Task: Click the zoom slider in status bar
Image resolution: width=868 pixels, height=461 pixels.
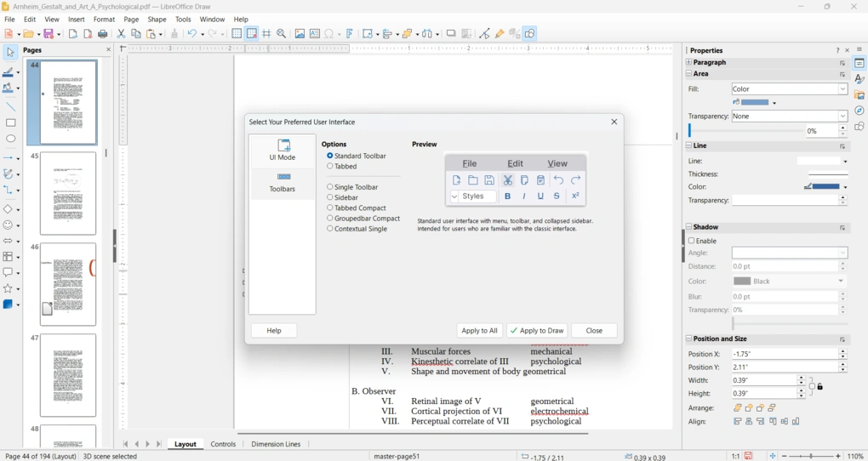Action: (x=811, y=456)
